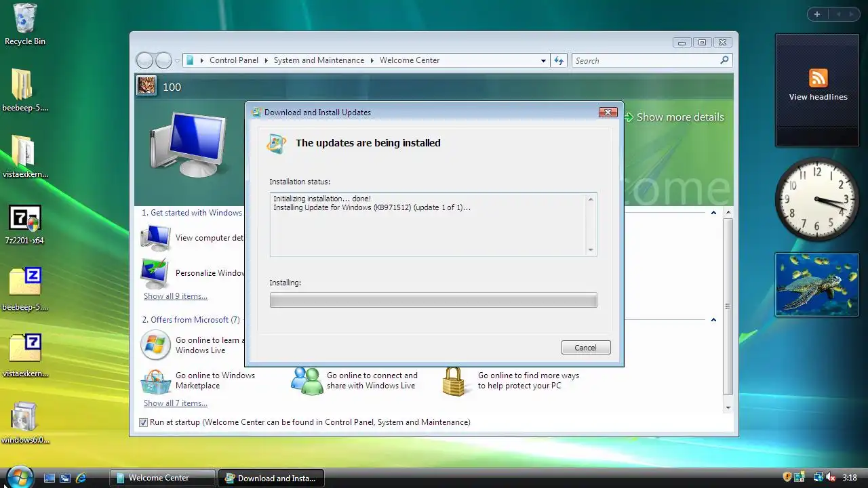This screenshot has height=488, width=868.
Task: Click the large computer image in Welcome Center
Action: tap(187, 144)
